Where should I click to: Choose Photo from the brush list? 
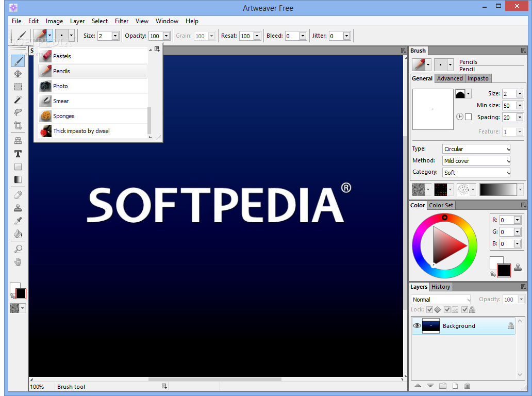click(93, 86)
